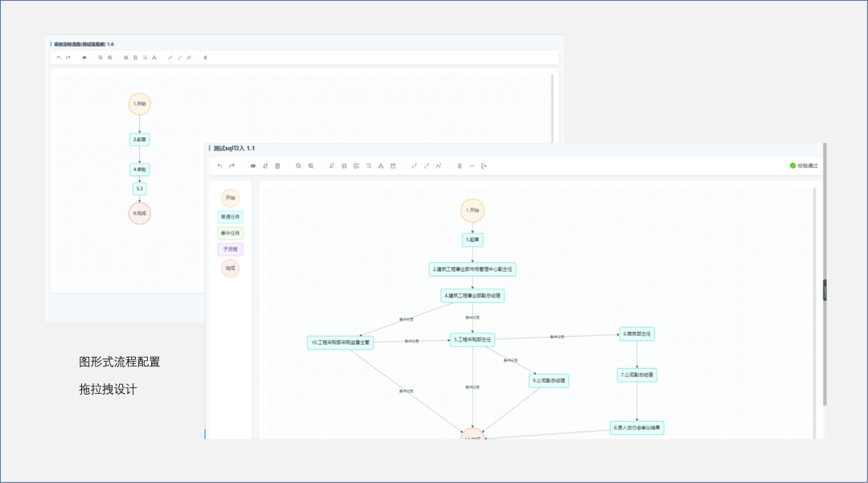868x483 pixels.
Task: Select node 6.商务部主任 on canvas
Action: [x=637, y=334]
